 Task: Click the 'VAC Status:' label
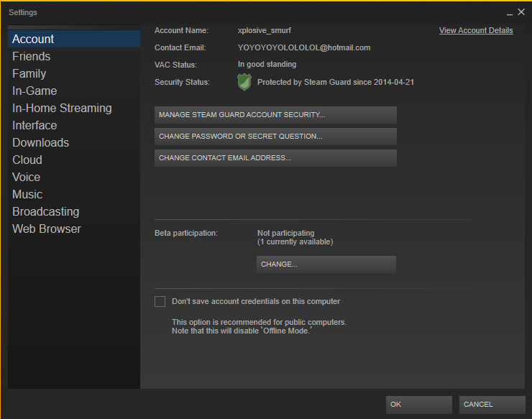[x=175, y=65]
